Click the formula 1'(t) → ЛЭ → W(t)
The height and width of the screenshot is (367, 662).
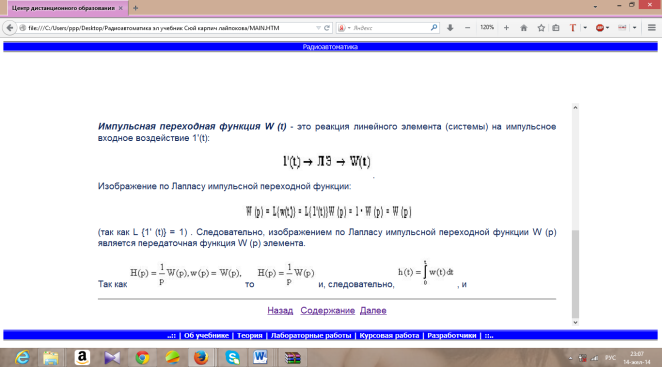click(x=327, y=161)
